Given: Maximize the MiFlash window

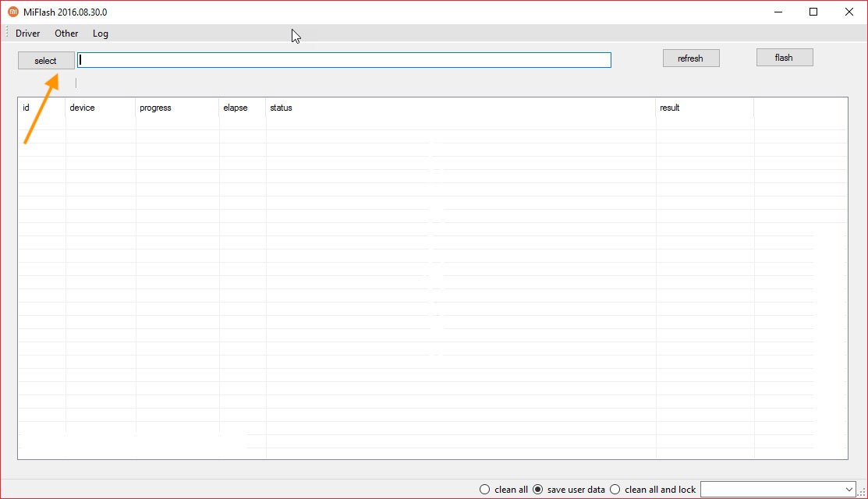Looking at the screenshot, I should tap(813, 12).
